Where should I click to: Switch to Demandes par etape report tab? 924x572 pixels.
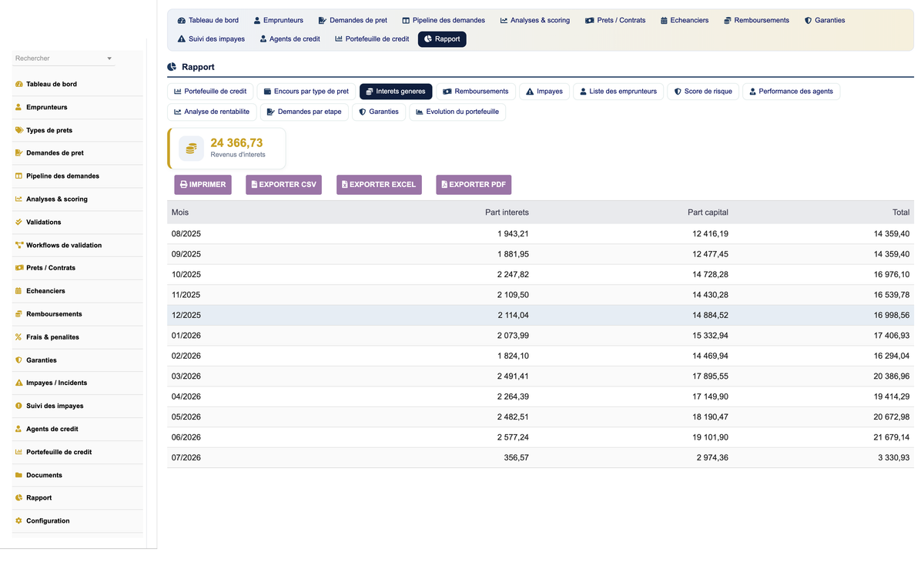[x=304, y=112]
